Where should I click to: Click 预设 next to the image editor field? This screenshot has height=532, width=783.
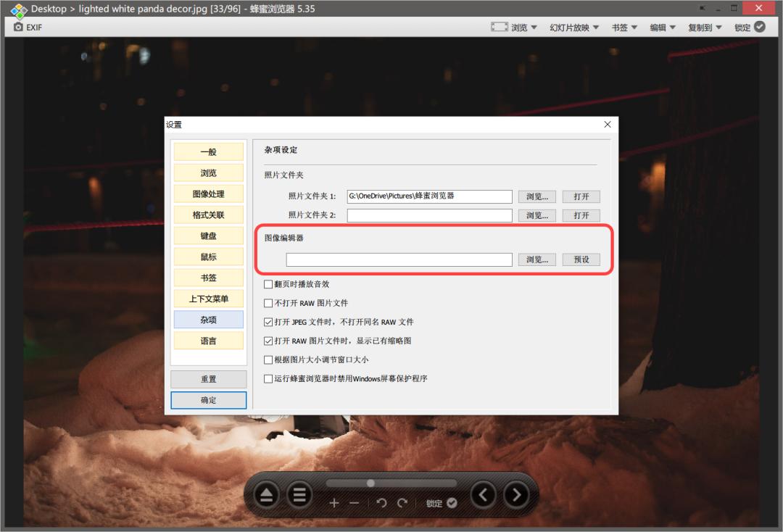[581, 259]
